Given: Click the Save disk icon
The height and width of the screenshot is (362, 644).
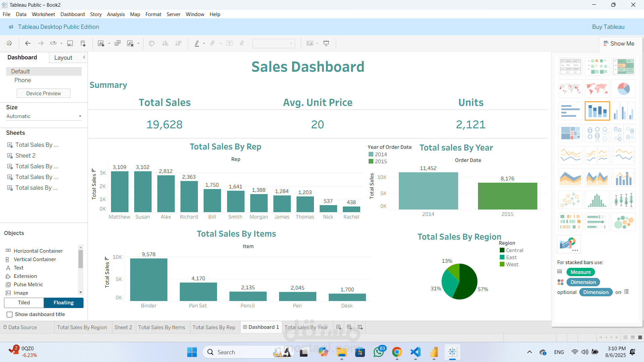Looking at the screenshot, I should pos(70,43).
